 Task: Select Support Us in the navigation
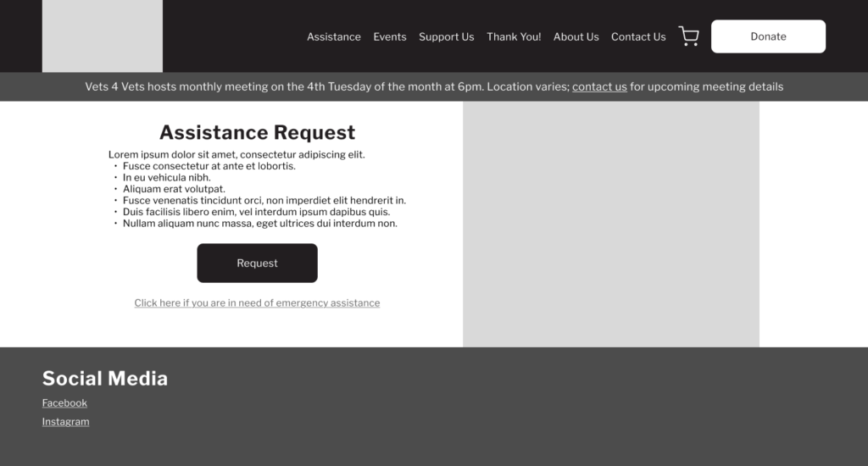click(446, 37)
